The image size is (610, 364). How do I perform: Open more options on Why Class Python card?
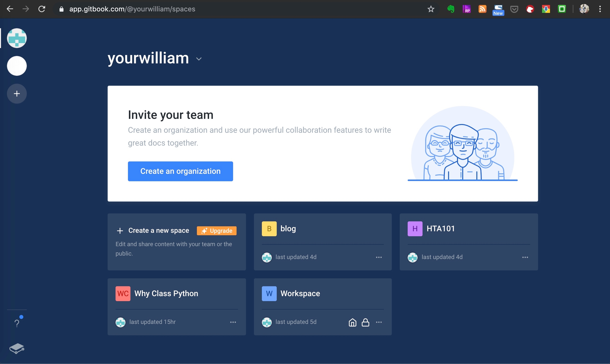pyautogui.click(x=233, y=322)
